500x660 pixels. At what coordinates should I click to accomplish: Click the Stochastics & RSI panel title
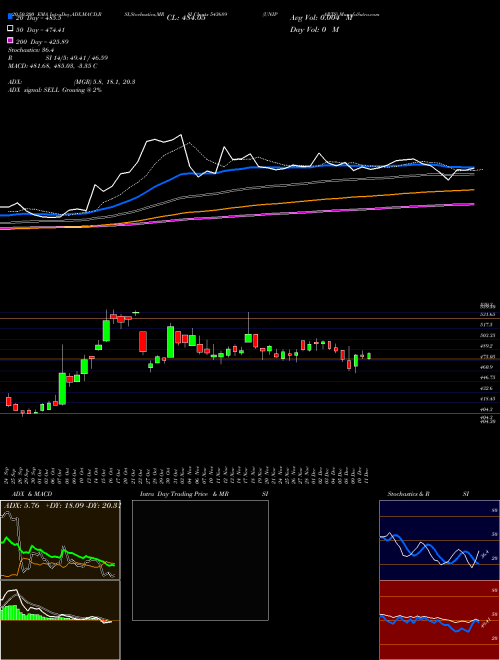point(428,494)
